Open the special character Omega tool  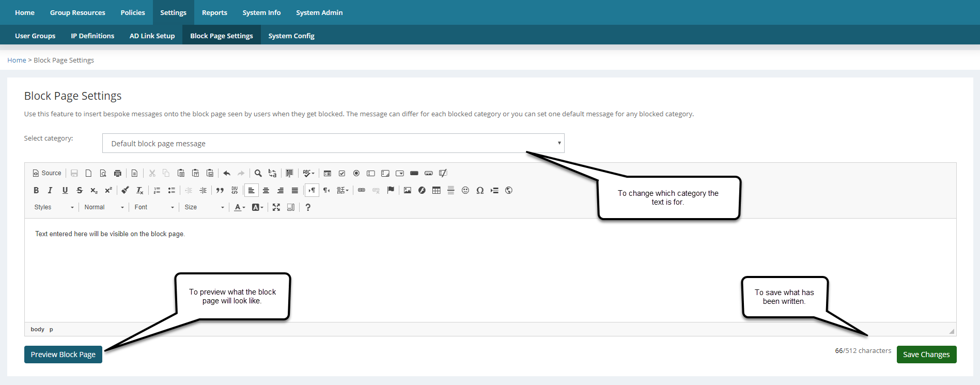click(x=480, y=190)
